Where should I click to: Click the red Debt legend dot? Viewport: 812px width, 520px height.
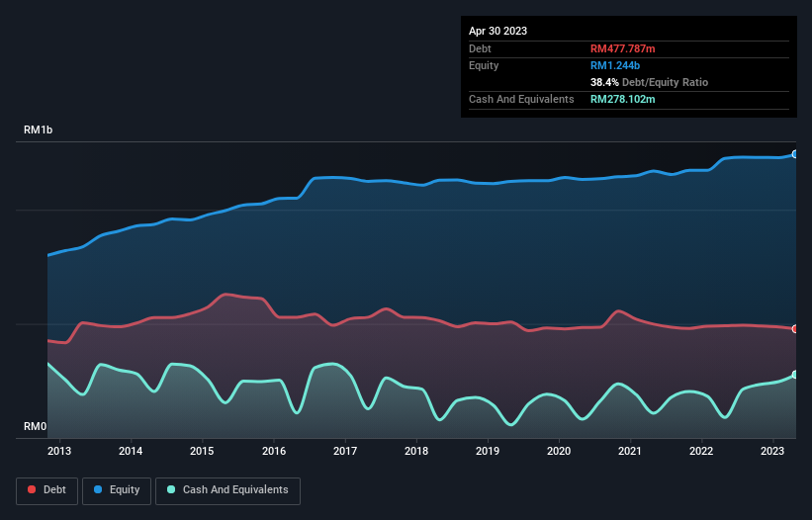click(32, 489)
